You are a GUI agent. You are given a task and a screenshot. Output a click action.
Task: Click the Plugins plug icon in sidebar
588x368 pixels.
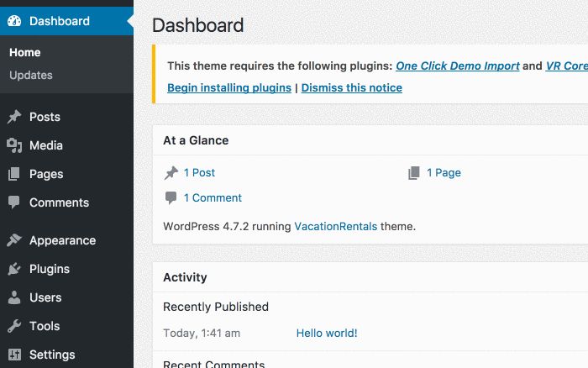[x=14, y=269]
